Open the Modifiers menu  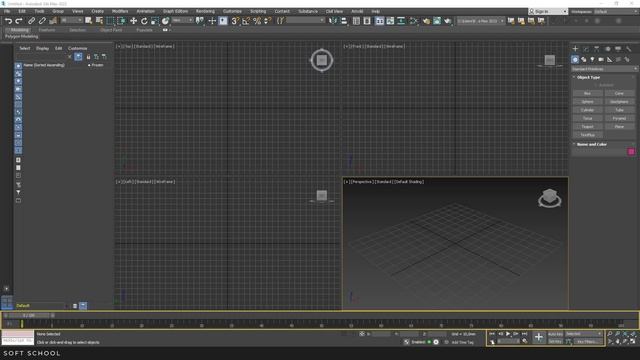(120, 11)
